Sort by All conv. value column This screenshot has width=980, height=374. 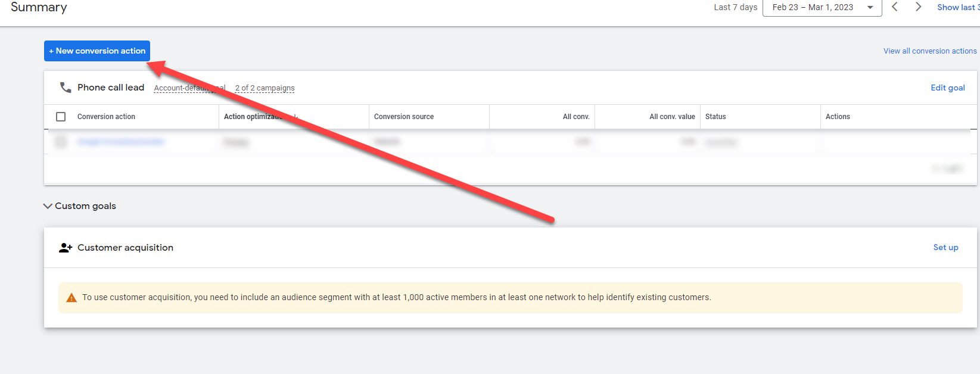672,117
